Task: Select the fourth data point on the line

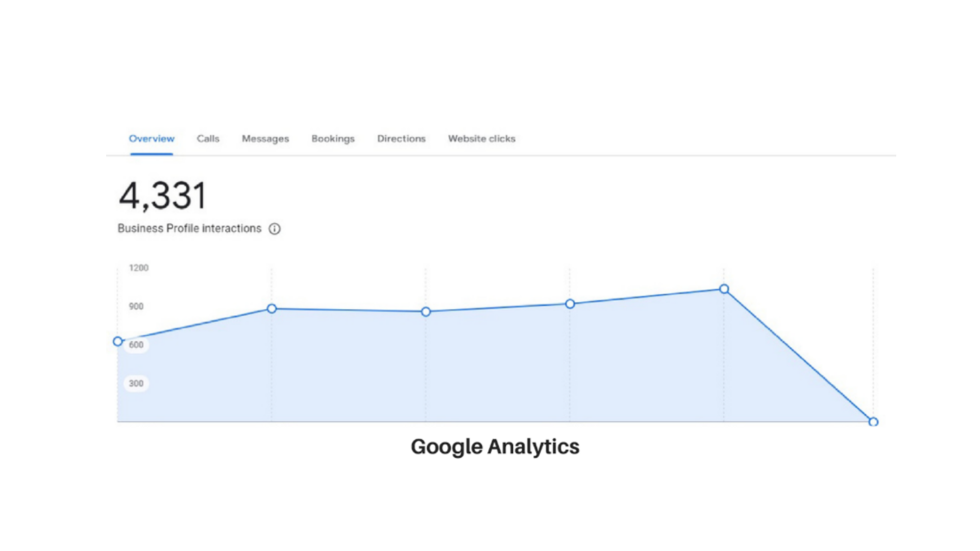Action: [x=570, y=304]
